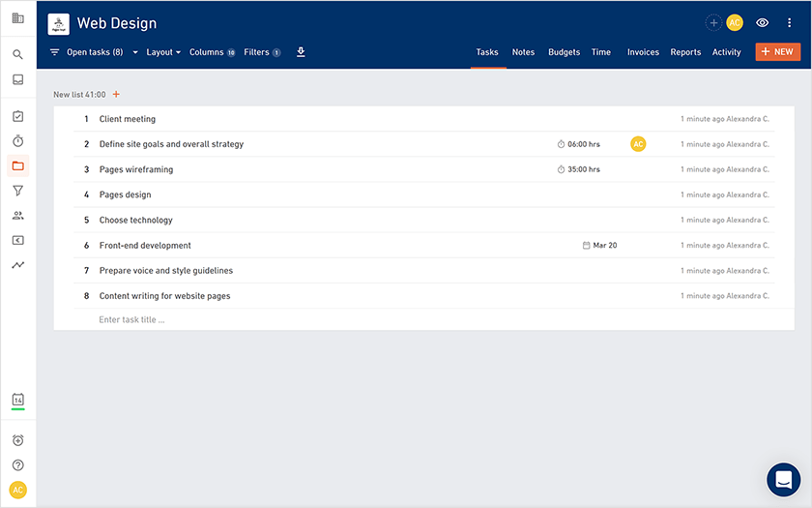Screen dimensions: 812x508
Task: Open the inbox icon in sidebar
Action: coord(17,79)
